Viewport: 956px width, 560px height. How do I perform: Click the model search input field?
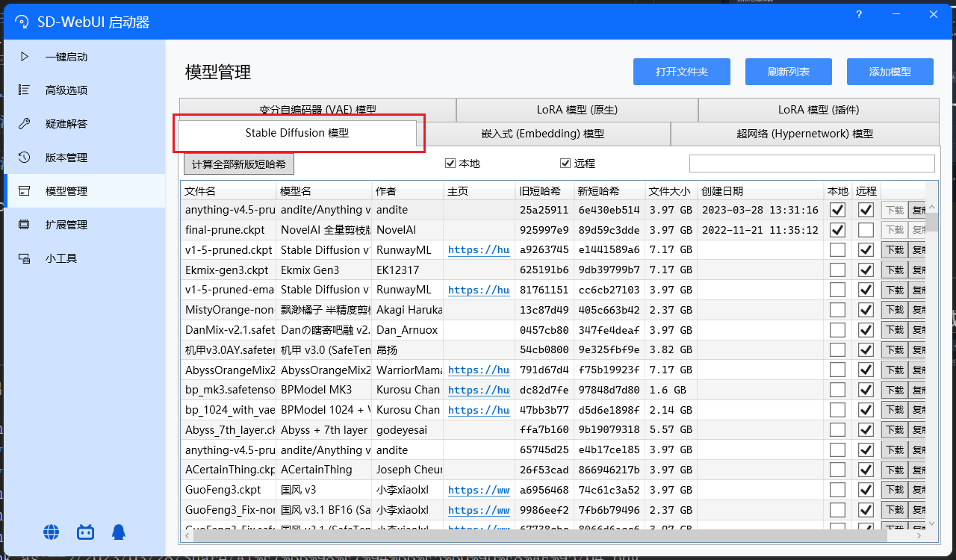pos(812,164)
